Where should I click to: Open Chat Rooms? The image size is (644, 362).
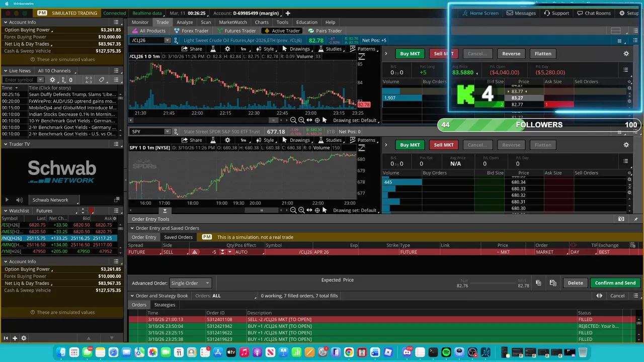click(x=594, y=13)
